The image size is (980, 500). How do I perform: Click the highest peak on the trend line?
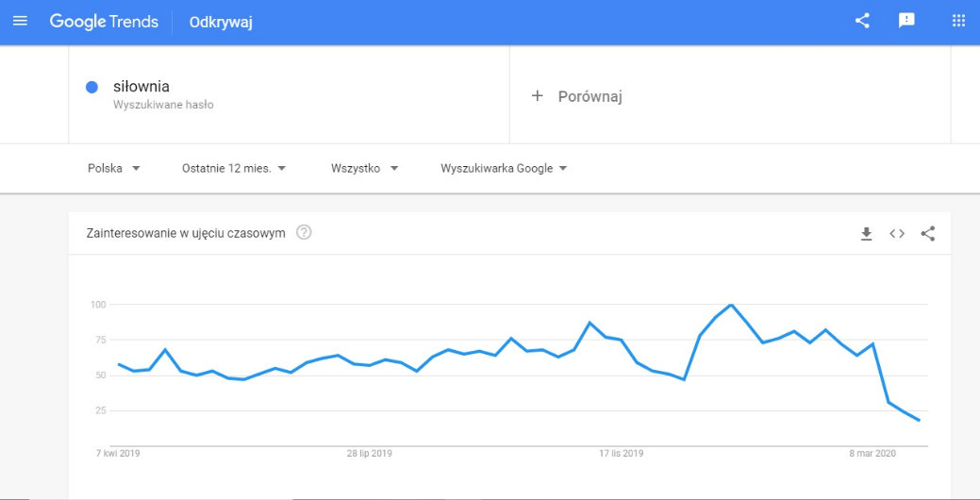click(731, 305)
